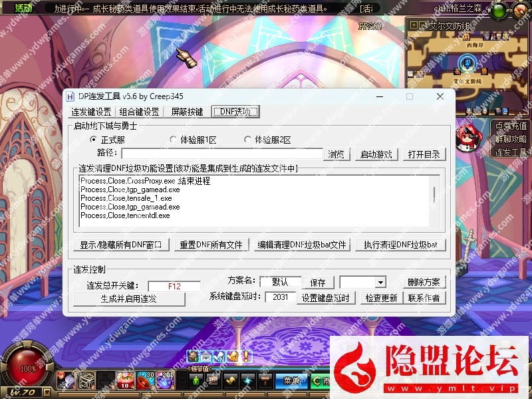532x399 pixels.
Task: Open the blue star skill icon
Action: [x=248, y=381]
